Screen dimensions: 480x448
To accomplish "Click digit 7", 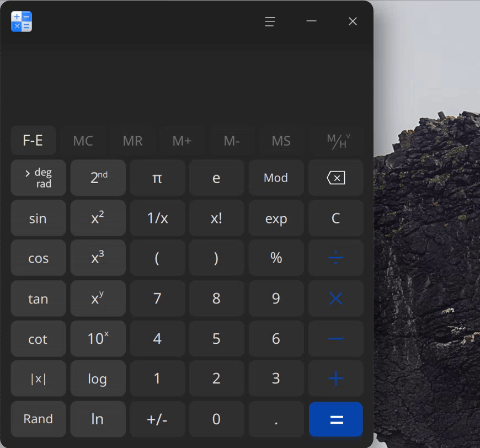I will click(x=157, y=298).
